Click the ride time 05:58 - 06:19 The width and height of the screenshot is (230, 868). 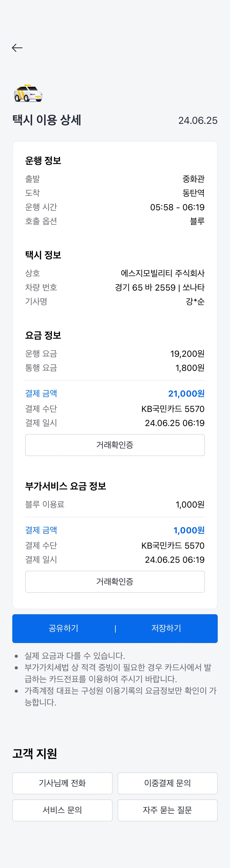tap(177, 207)
